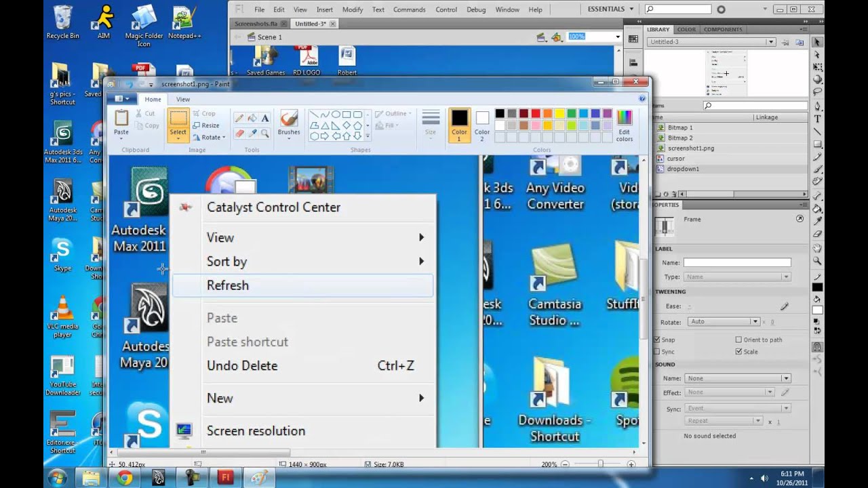868x488 pixels.
Task: Switch to the COMPONENTS panel tab
Action: coord(723,30)
